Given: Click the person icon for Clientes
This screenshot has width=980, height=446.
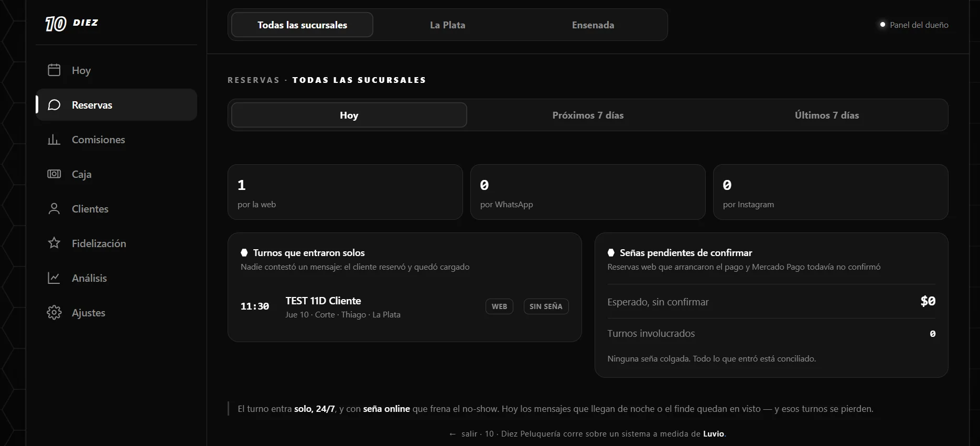Looking at the screenshot, I should point(54,209).
